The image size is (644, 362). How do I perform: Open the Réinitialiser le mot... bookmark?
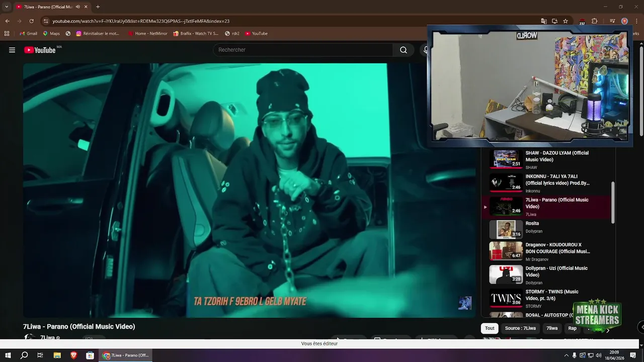(x=98, y=34)
